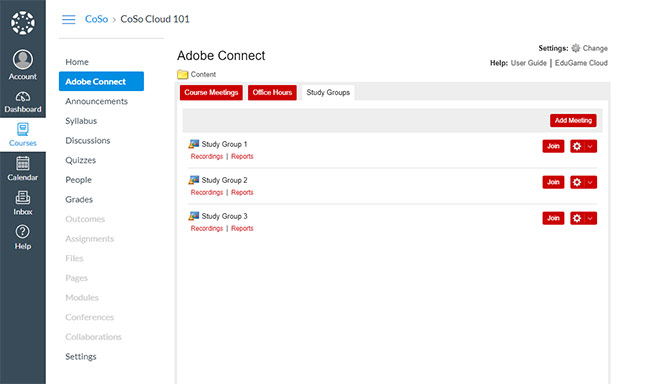
Task: Open Recordings for Study Group 1
Action: click(x=207, y=156)
